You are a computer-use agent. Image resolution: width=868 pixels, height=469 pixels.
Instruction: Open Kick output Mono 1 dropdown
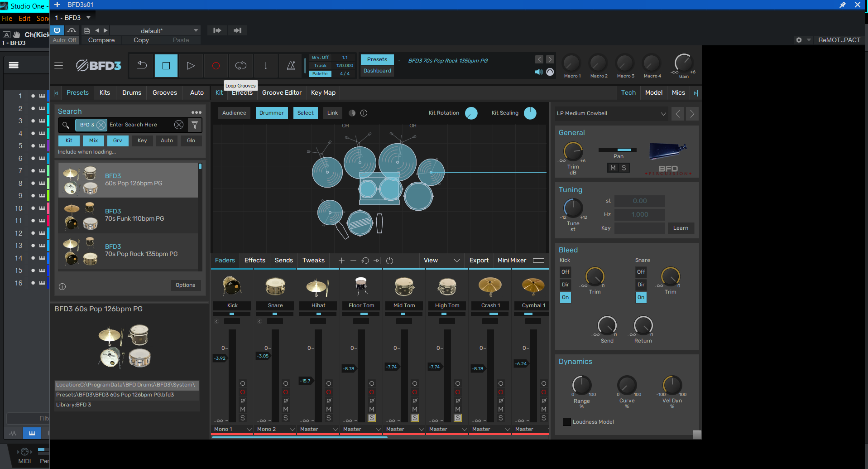233,429
